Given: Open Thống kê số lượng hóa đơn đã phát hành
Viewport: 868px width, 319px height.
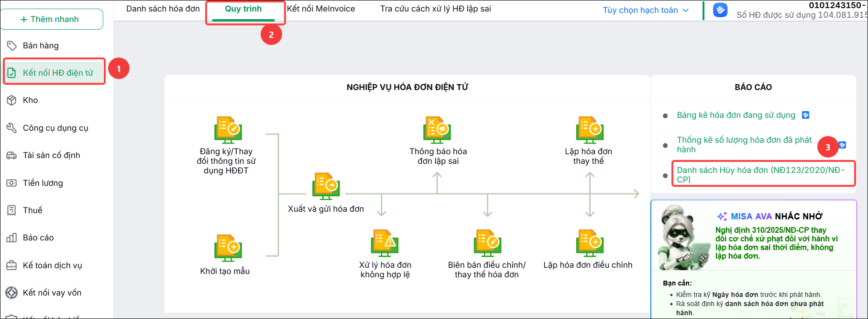Looking at the screenshot, I should 744,145.
